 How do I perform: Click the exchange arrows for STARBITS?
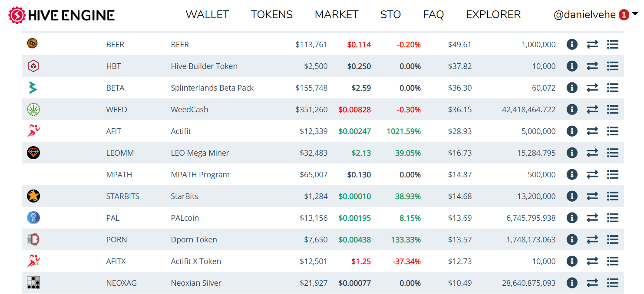click(x=592, y=196)
